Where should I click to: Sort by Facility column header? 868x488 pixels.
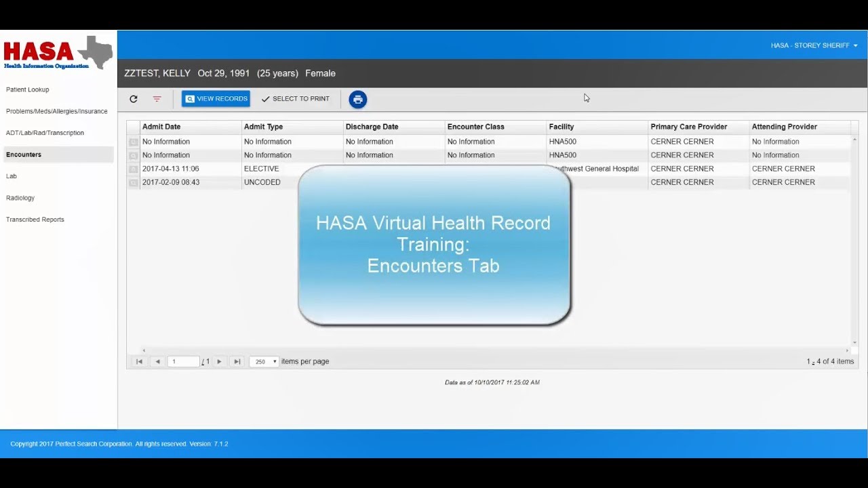pyautogui.click(x=597, y=127)
